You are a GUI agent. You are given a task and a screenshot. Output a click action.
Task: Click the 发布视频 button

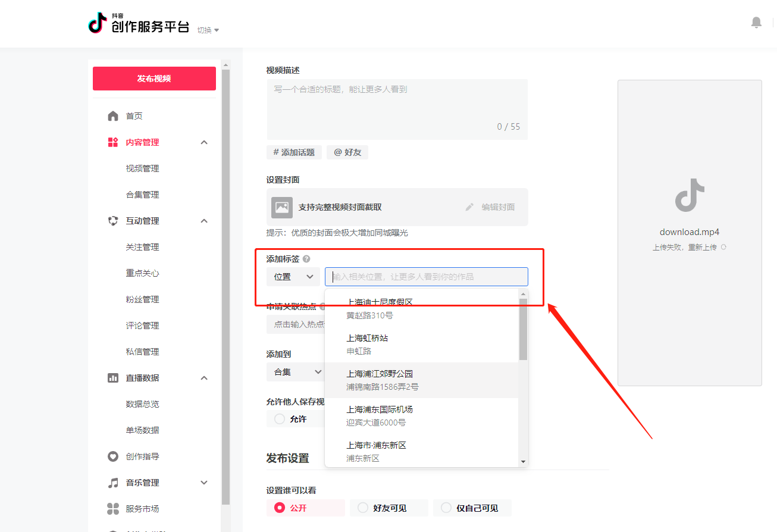pyautogui.click(x=154, y=78)
